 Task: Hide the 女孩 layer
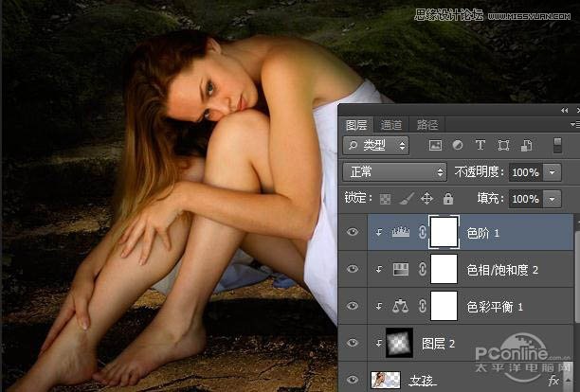353,380
